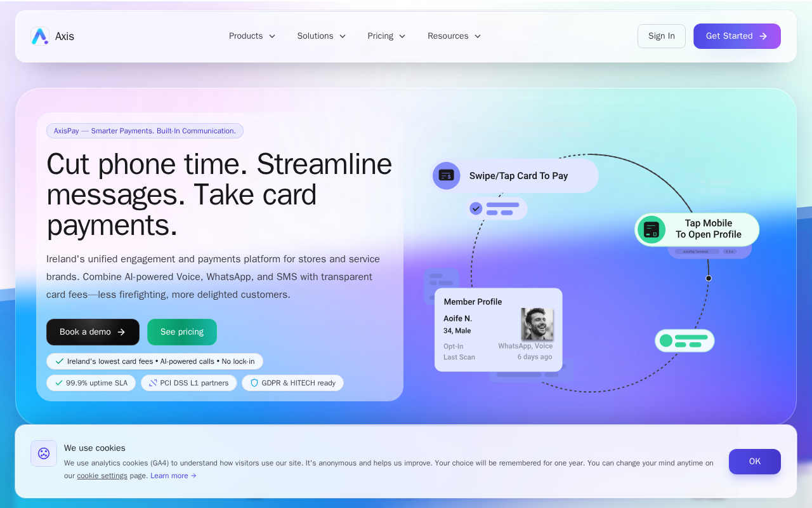Click the Swipe/Tap Card To Pay label

(518, 176)
